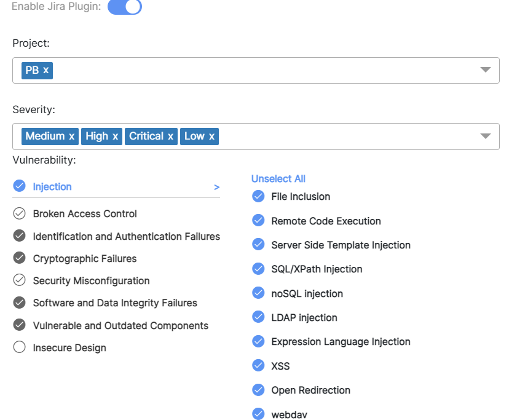Select the Security Misconfiguration category
Image resolution: width=509 pixels, height=420 pixels.
pyautogui.click(x=91, y=280)
